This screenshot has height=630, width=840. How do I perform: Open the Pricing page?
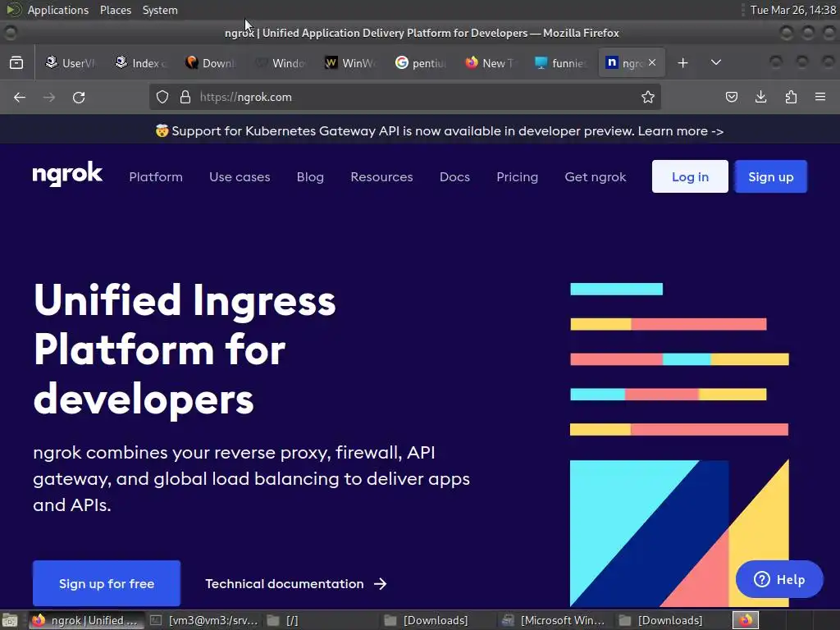point(517,177)
